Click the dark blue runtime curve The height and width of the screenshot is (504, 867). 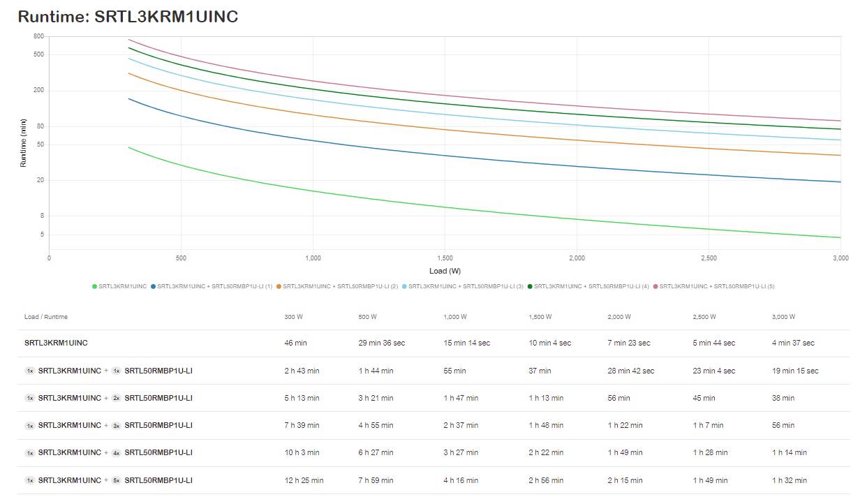(445, 154)
